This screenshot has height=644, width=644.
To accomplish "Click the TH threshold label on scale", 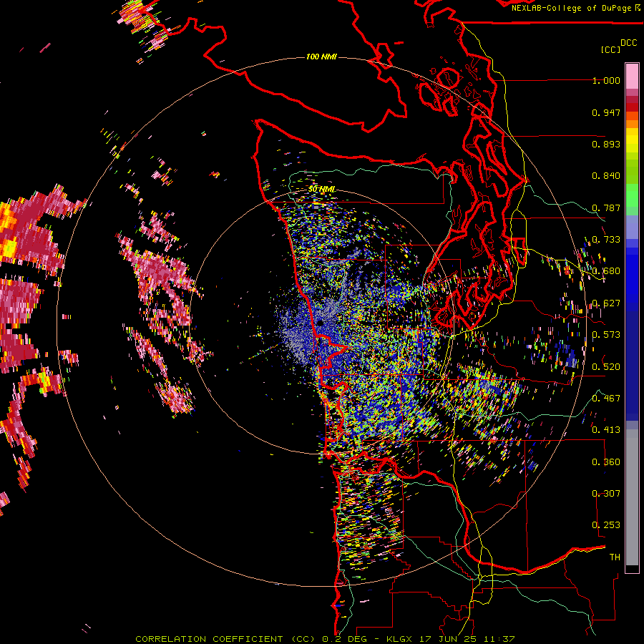I will click(x=615, y=557).
